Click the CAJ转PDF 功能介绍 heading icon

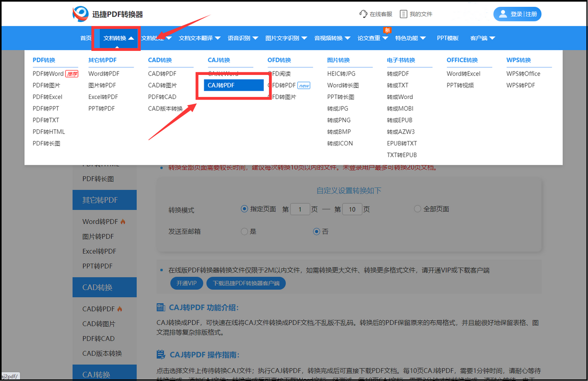pos(161,308)
